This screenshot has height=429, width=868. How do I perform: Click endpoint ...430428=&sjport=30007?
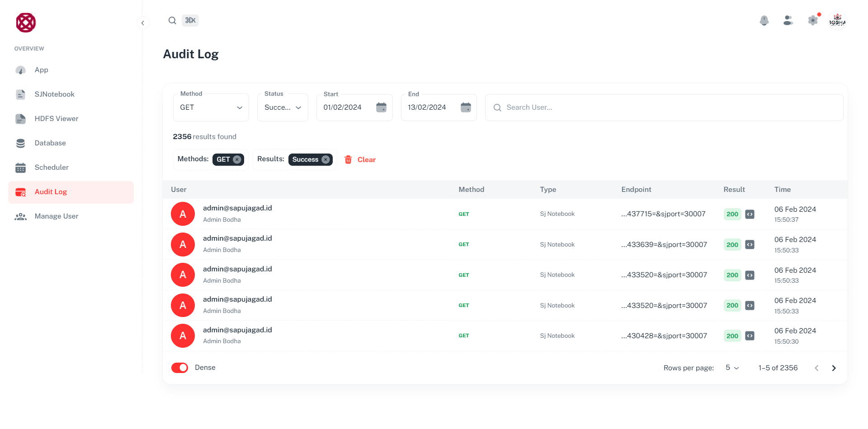click(x=664, y=336)
